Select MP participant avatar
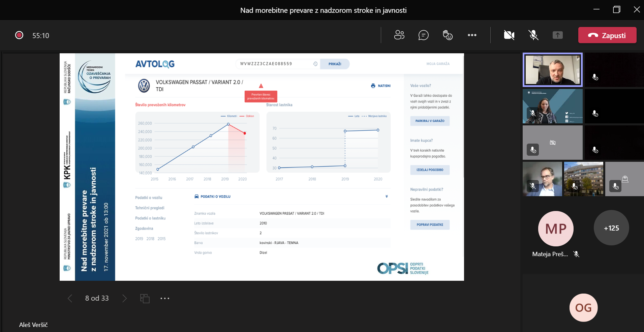Viewport: 644px width, 332px height. 556,229
